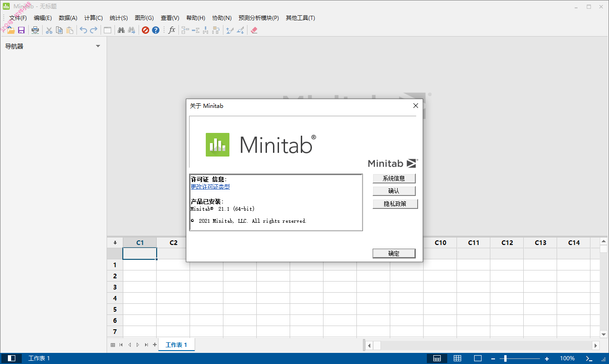Open Find and Replace binoculars-arrow icon
The height and width of the screenshot is (364, 609).
[132, 30]
